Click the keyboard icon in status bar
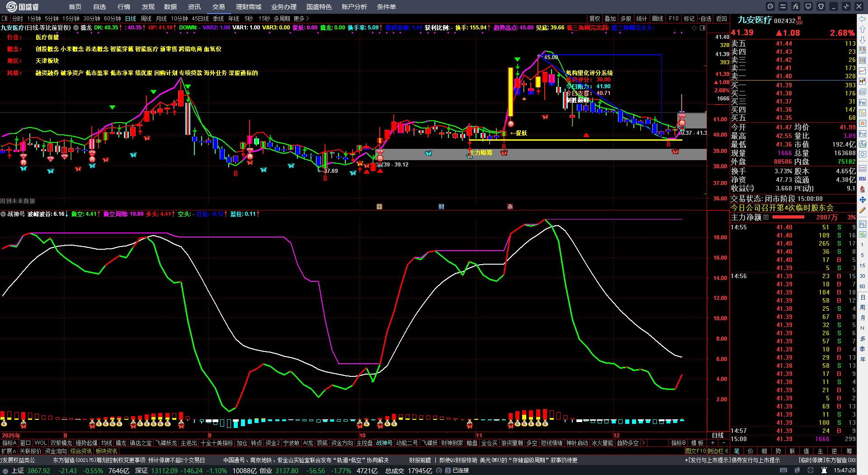The width and height of the screenshot is (868, 475). tap(784, 470)
